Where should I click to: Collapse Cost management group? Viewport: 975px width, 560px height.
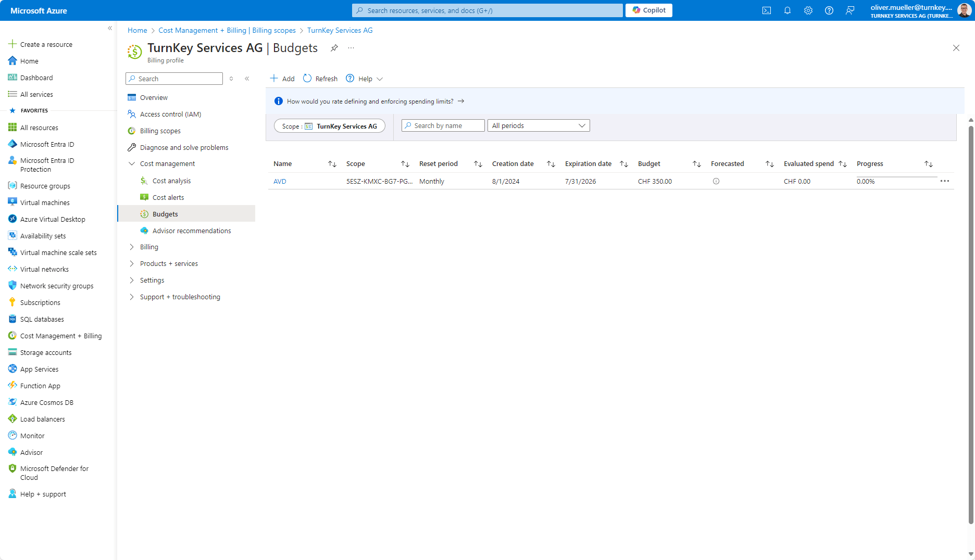coord(132,163)
